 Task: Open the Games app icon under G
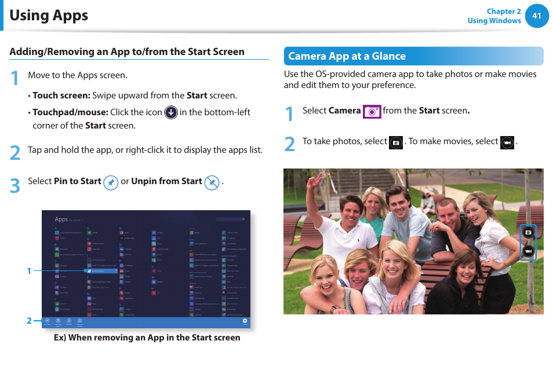point(89,232)
